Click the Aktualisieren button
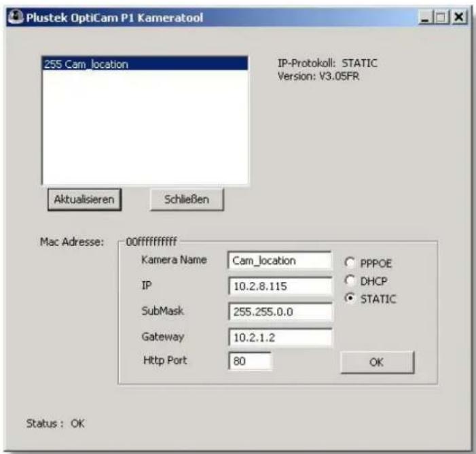Screen dimensions: 476x454 point(84,200)
